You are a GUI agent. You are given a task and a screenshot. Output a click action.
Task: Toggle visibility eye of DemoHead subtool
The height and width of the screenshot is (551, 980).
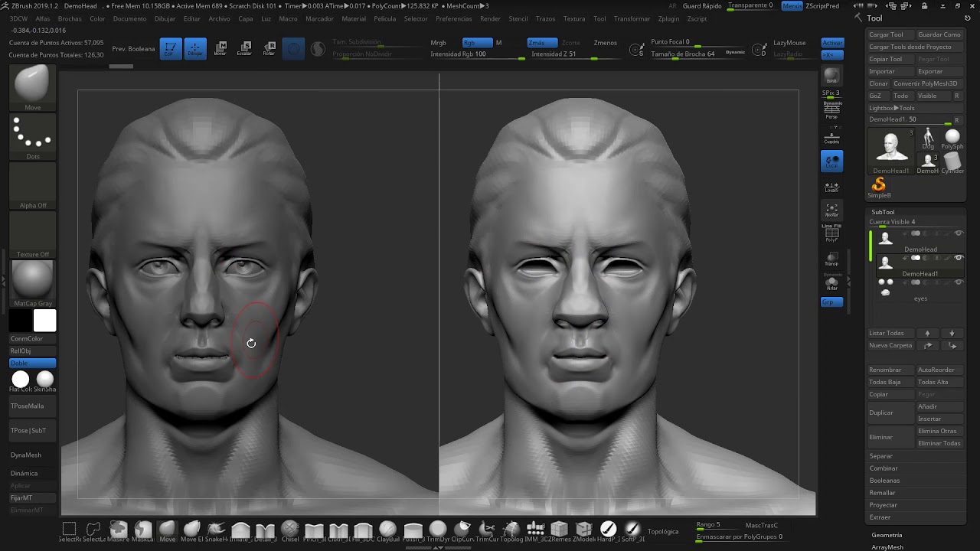tap(959, 233)
